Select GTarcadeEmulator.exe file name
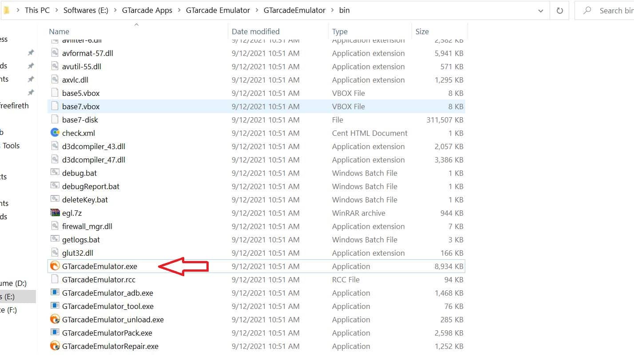Screen dimensions: 634x364 [99, 266]
